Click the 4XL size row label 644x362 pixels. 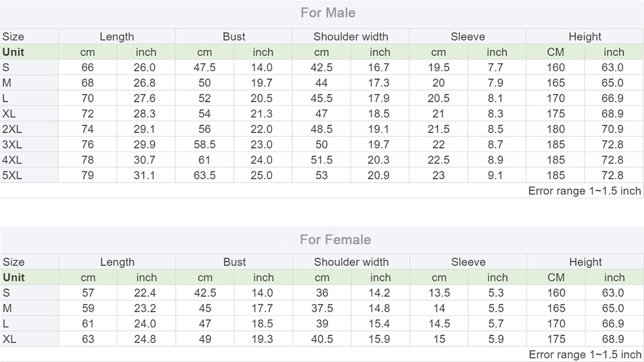[12, 160]
